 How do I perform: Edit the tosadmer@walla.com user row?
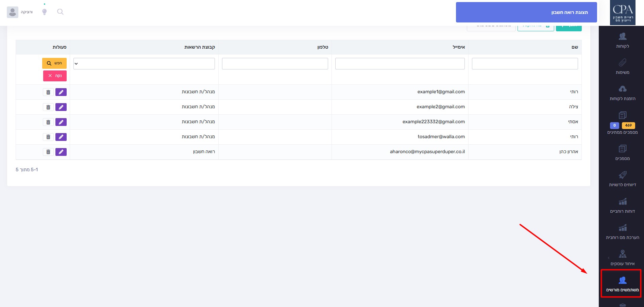coord(61,137)
